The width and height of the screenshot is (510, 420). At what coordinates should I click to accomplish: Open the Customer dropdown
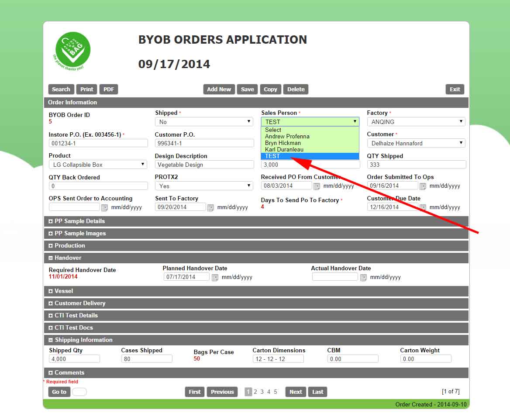point(416,143)
